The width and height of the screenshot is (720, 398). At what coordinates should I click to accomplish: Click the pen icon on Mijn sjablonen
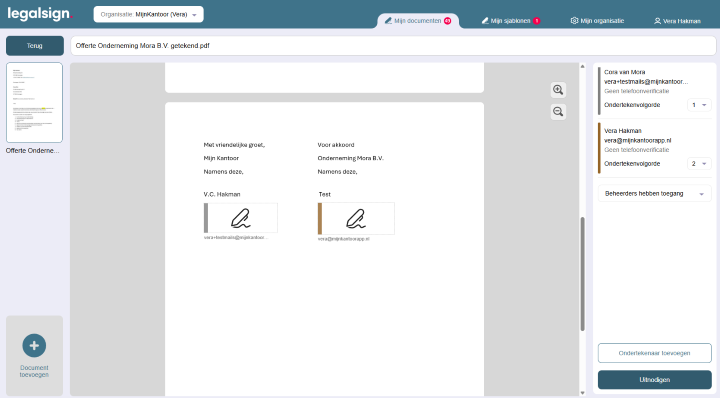click(485, 21)
